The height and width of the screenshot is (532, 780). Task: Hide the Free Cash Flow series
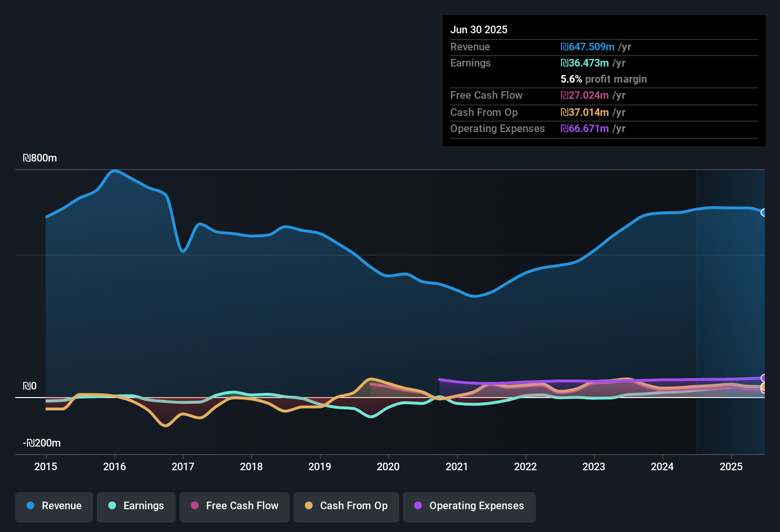pos(234,506)
